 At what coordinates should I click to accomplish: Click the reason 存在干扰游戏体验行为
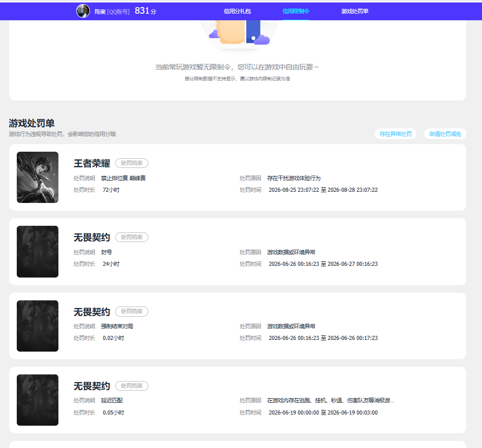[294, 178]
